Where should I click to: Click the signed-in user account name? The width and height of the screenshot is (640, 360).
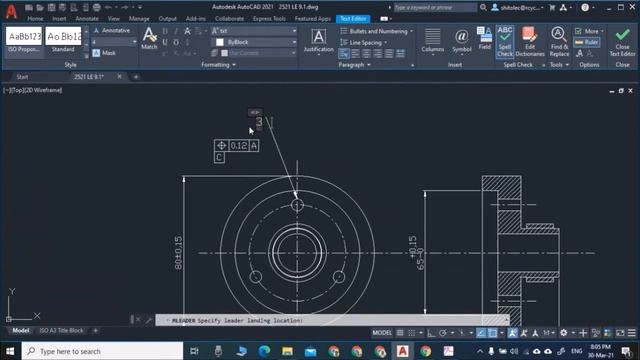click(x=519, y=7)
